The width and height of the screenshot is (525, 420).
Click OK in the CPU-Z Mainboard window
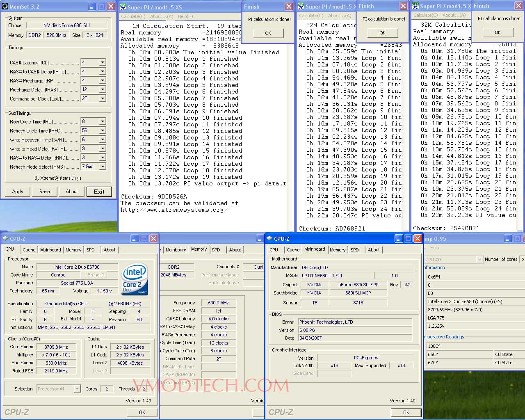[x=406, y=412]
